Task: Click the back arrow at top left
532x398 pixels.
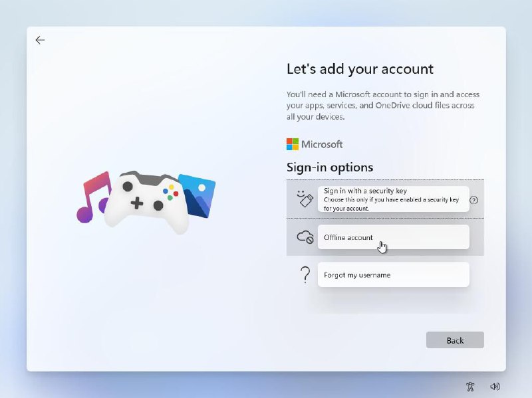Action: click(41, 40)
